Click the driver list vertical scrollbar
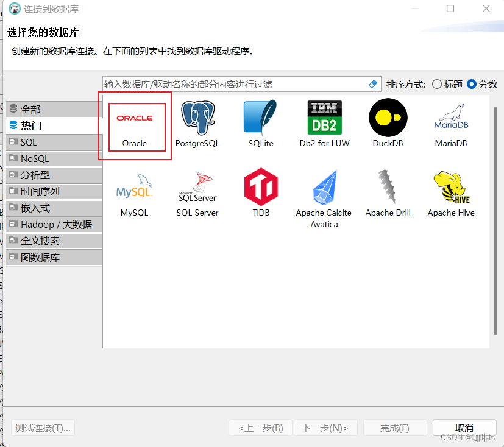The width and height of the screenshot is (504, 447). click(x=495, y=221)
